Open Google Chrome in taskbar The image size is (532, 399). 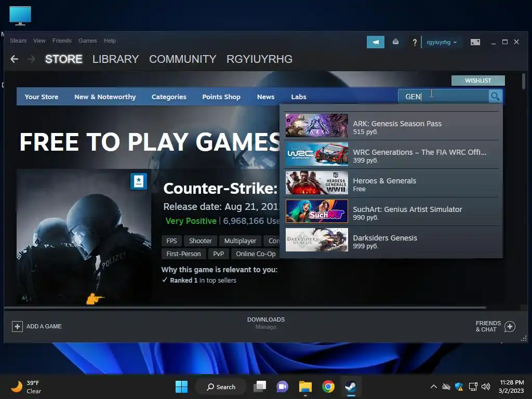click(328, 387)
